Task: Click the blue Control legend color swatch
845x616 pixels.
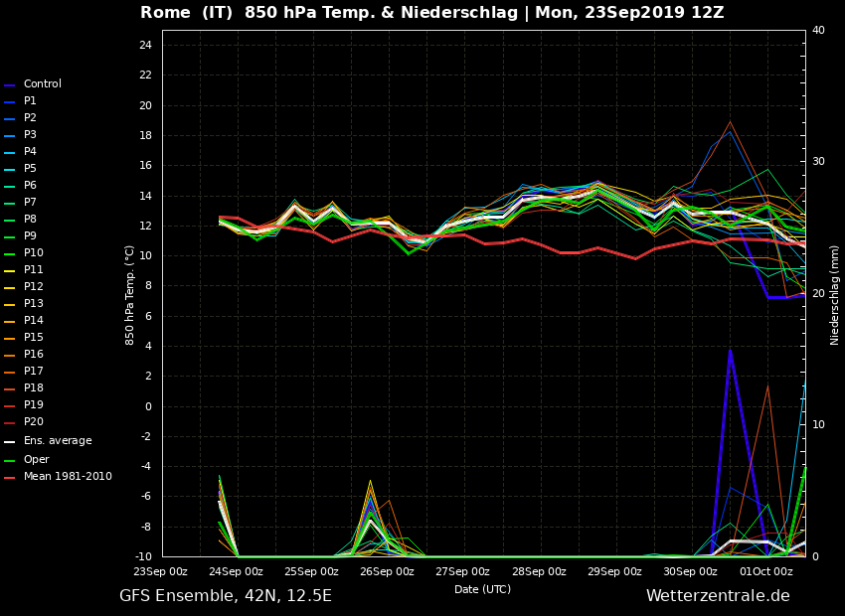Action: click(x=9, y=85)
